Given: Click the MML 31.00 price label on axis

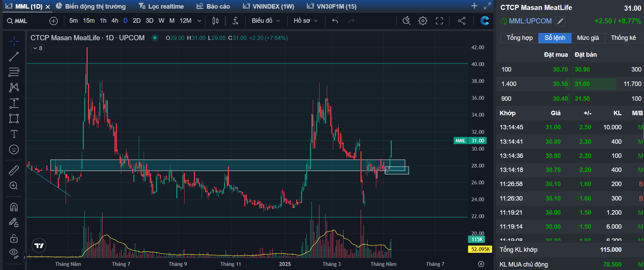Looking at the screenshot, I should [470, 141].
